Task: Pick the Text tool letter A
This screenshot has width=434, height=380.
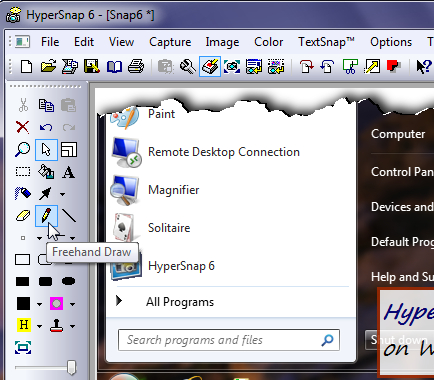Action: coord(69,172)
